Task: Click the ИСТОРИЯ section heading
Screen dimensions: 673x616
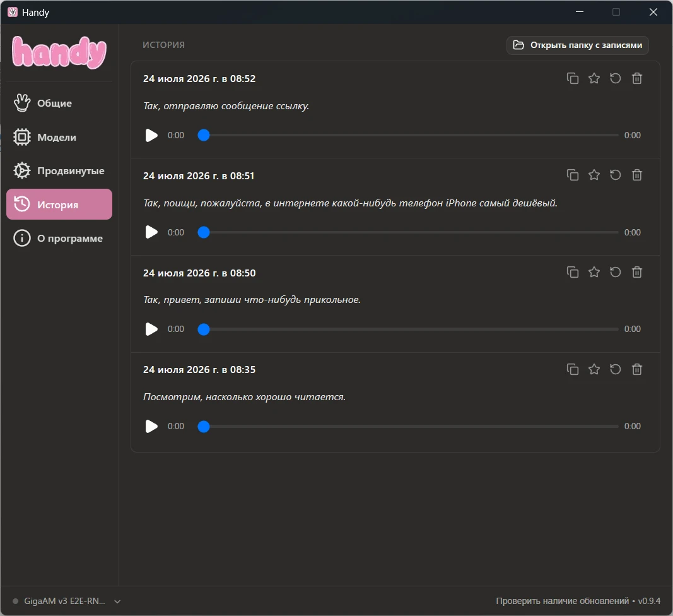Action: click(163, 45)
